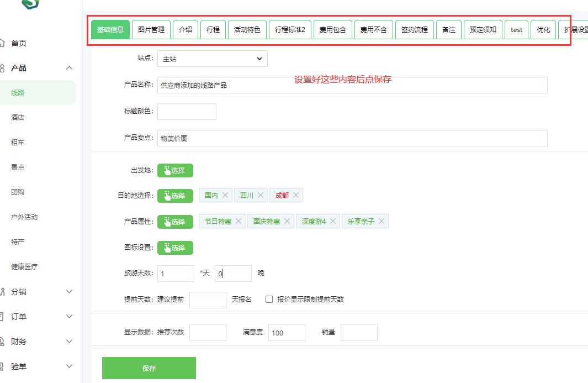Image resolution: width=588 pixels, height=383 pixels.
Task: Expand the 分销 sidebar menu
Action: point(69,292)
